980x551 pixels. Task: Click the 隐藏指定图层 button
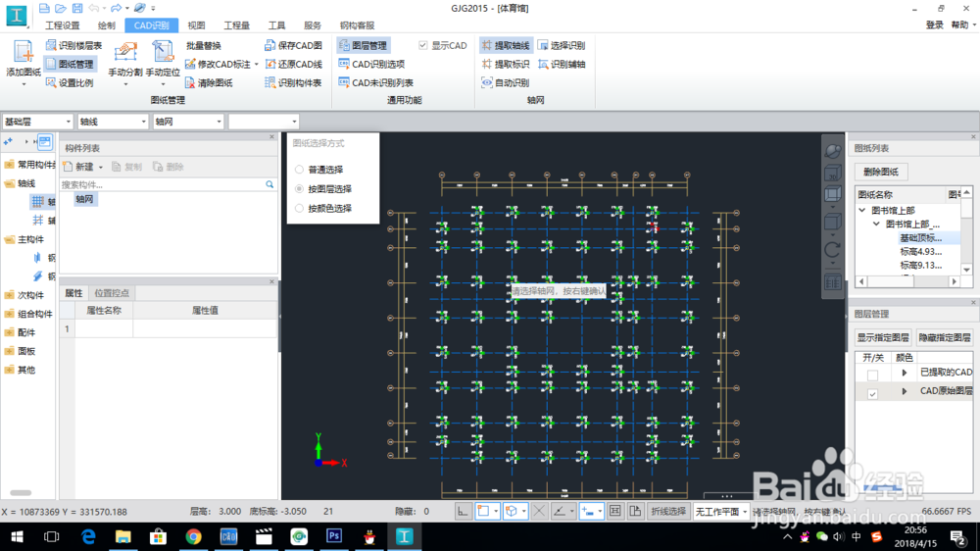945,337
